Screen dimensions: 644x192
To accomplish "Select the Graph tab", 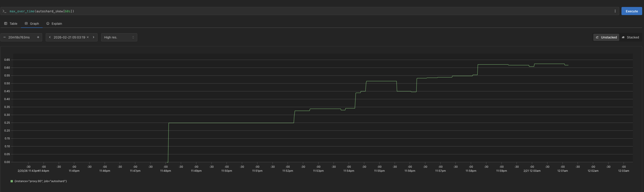I will [x=32, y=24].
